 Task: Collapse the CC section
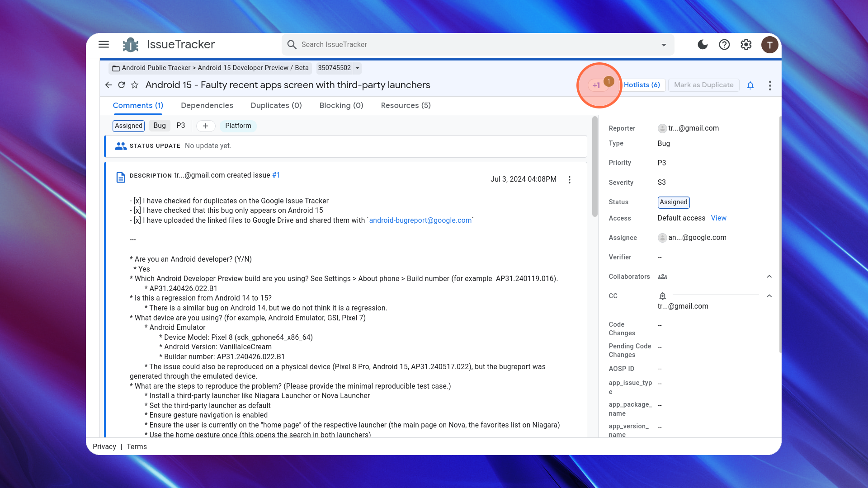pos(769,296)
